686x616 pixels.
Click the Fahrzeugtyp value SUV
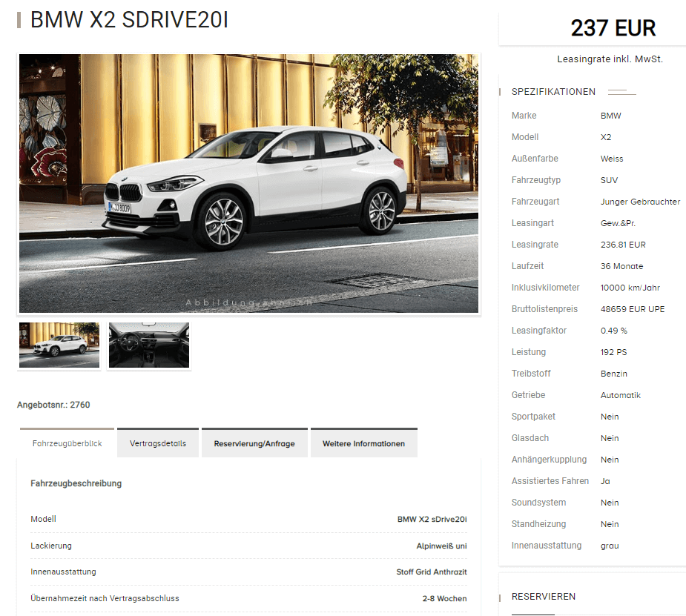tap(609, 180)
